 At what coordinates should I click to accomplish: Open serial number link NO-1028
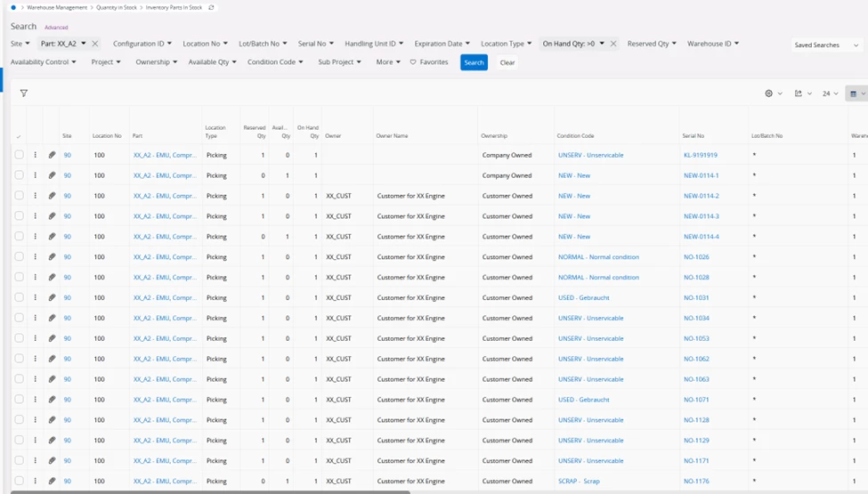tap(696, 277)
